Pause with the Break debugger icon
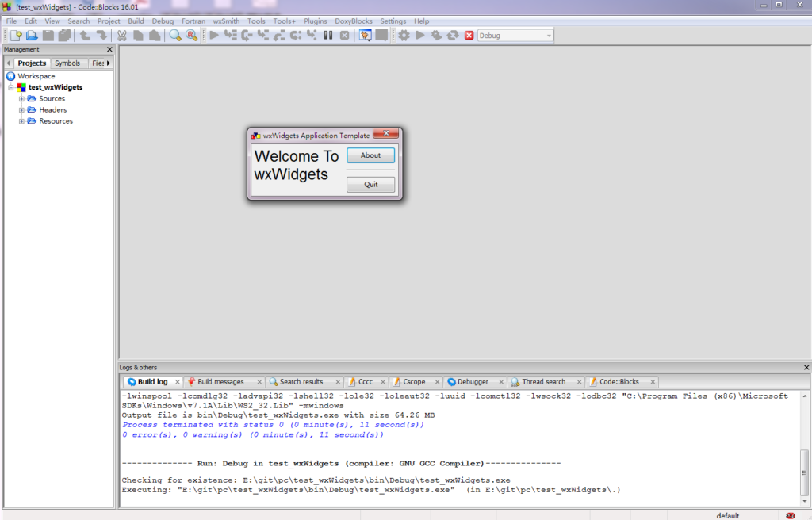812x520 pixels. (328, 35)
